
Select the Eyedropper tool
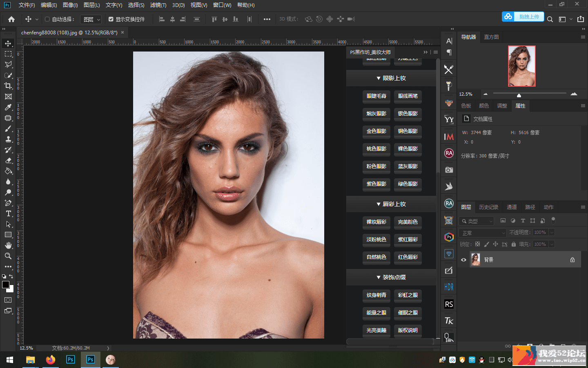(8, 107)
